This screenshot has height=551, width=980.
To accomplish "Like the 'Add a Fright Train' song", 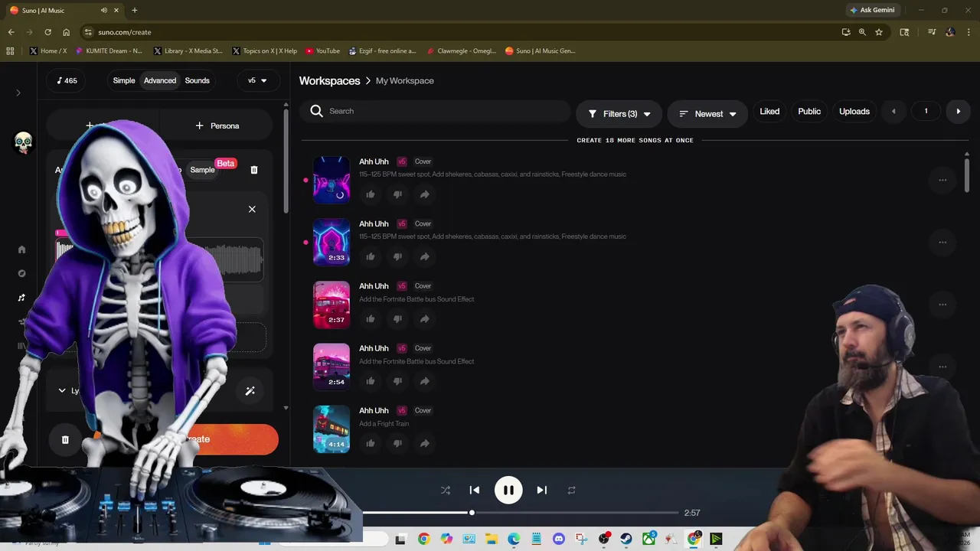I will click(x=371, y=443).
